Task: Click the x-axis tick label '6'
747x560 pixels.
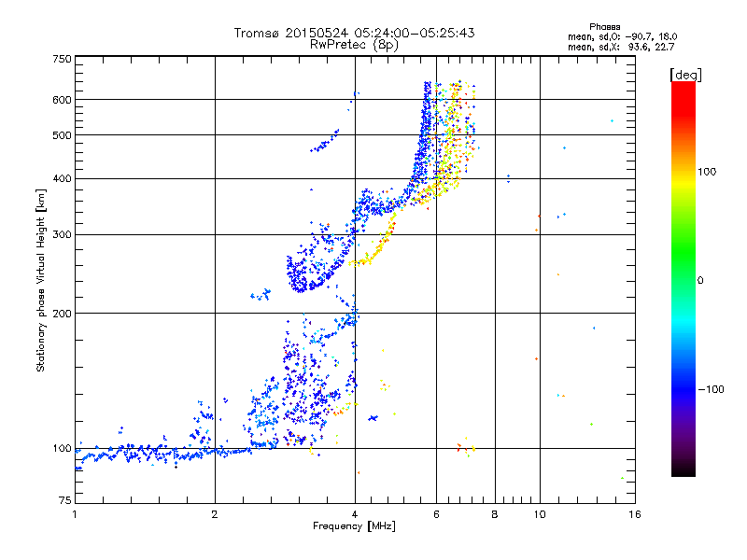Action: point(436,514)
